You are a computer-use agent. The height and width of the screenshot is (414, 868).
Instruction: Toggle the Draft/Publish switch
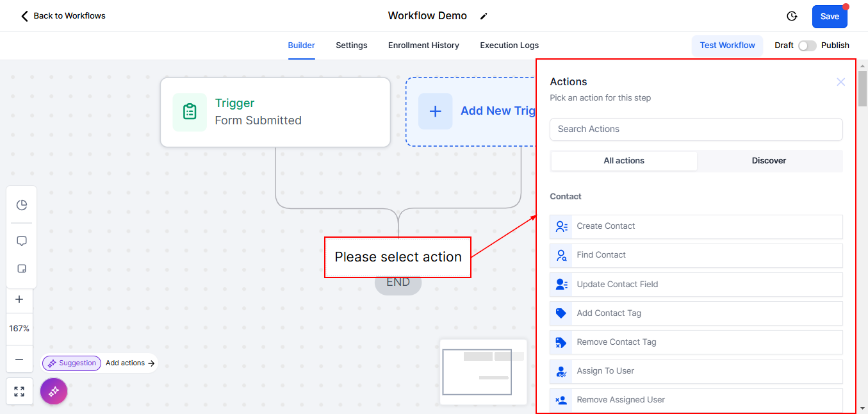807,46
